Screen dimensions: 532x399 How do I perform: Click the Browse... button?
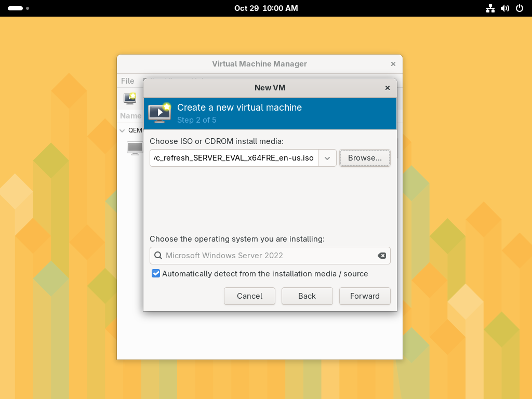[365, 158]
